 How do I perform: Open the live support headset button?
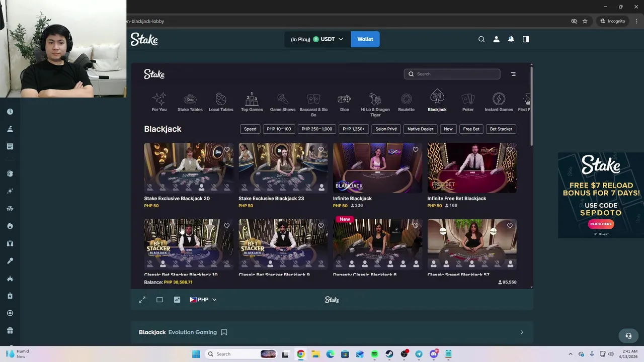point(628,336)
